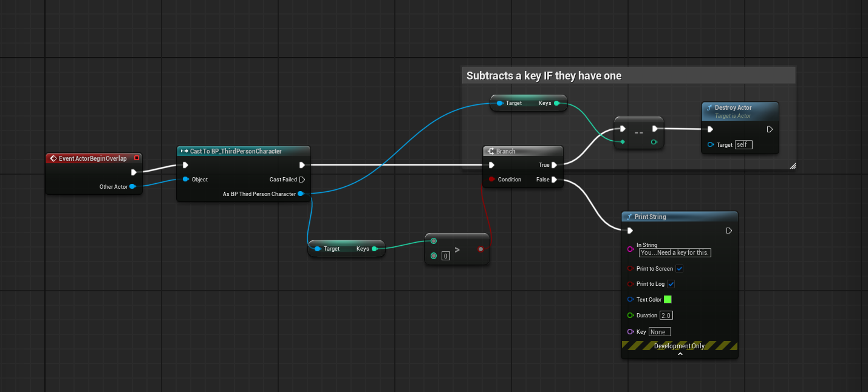
Task: Select the Destroy Actor node title
Action: (733, 107)
